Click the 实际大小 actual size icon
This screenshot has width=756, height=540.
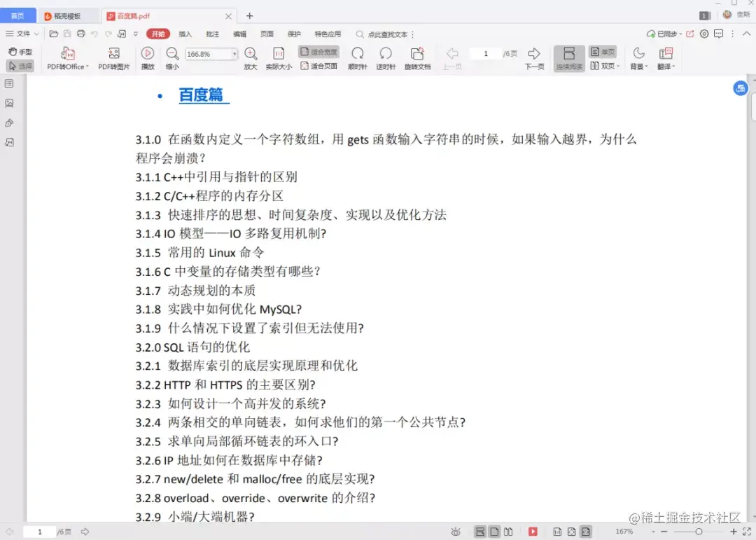coord(279,56)
